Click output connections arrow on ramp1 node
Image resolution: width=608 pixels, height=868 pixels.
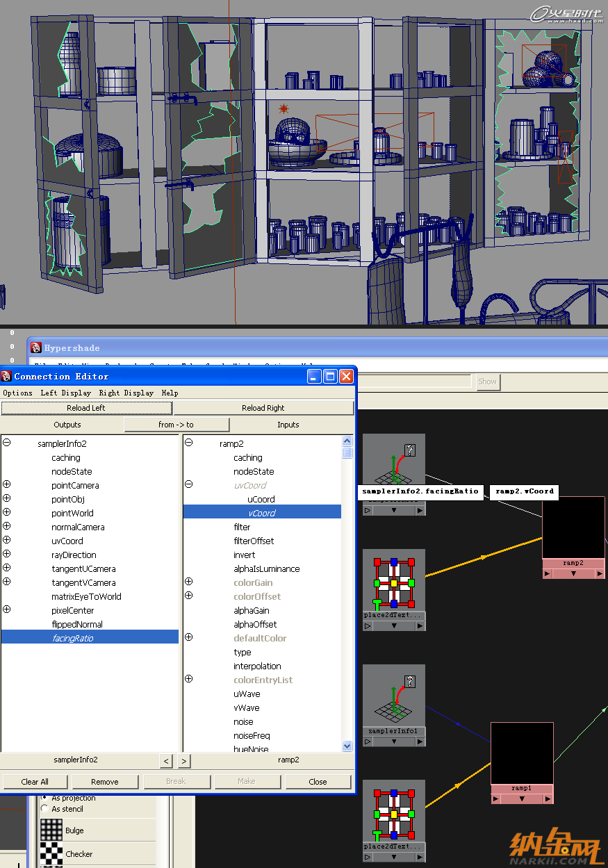coord(548,799)
